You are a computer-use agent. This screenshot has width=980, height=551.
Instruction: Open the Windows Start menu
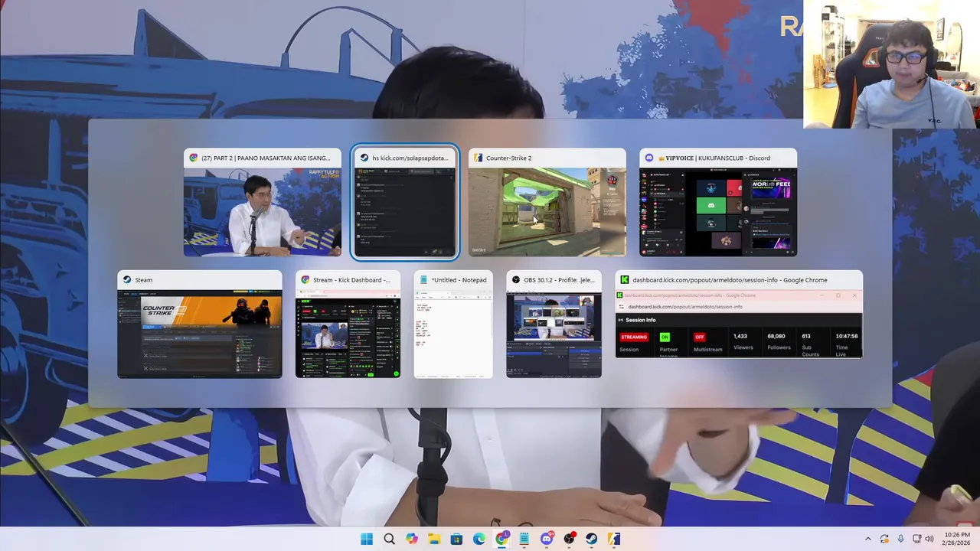tap(367, 539)
